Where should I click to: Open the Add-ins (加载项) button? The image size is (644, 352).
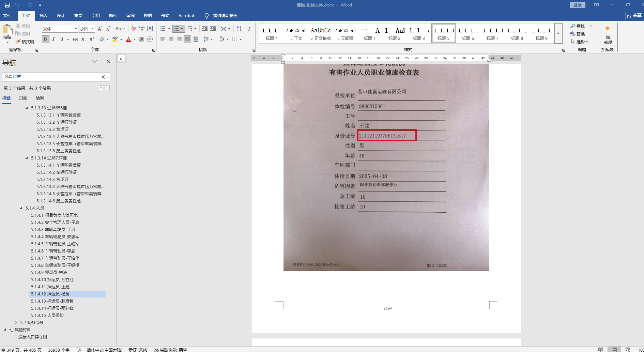tap(608, 35)
